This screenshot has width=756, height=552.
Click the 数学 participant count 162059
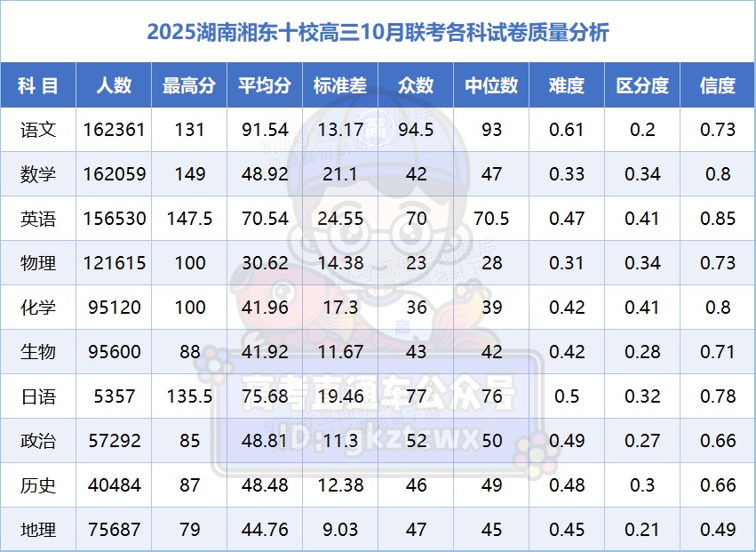(x=114, y=174)
